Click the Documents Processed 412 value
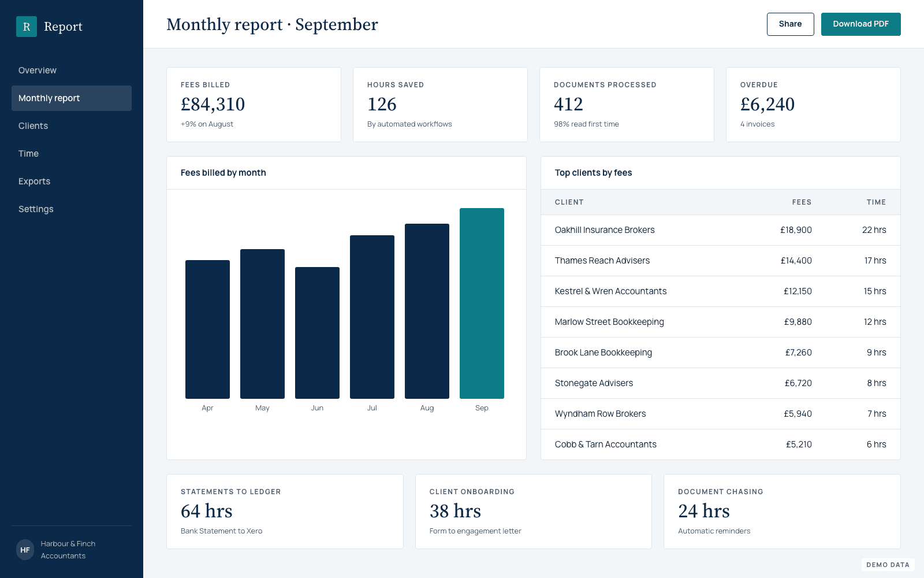 tap(568, 104)
